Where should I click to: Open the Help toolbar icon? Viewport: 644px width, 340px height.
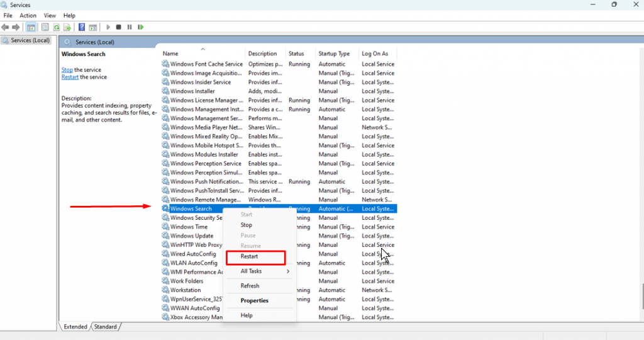coord(81,27)
